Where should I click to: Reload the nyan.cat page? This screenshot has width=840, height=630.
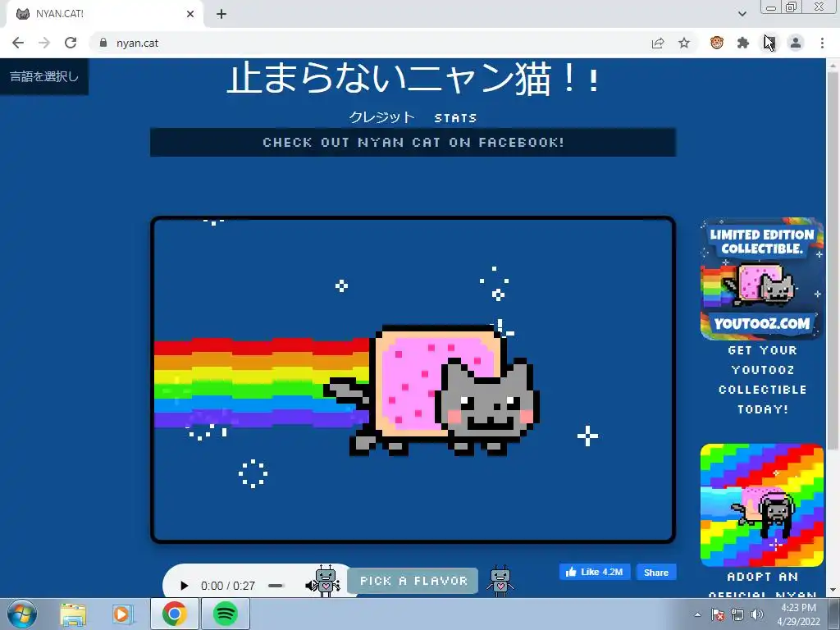click(71, 43)
